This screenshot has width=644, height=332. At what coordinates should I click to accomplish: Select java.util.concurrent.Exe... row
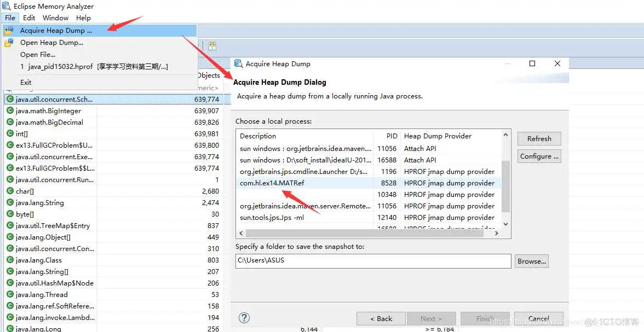coord(113,156)
